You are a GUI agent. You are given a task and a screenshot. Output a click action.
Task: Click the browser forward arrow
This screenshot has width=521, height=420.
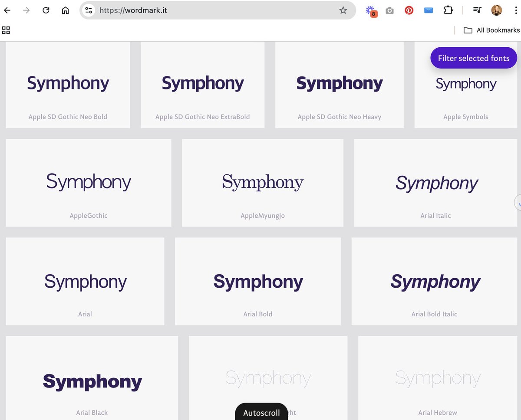click(x=26, y=10)
